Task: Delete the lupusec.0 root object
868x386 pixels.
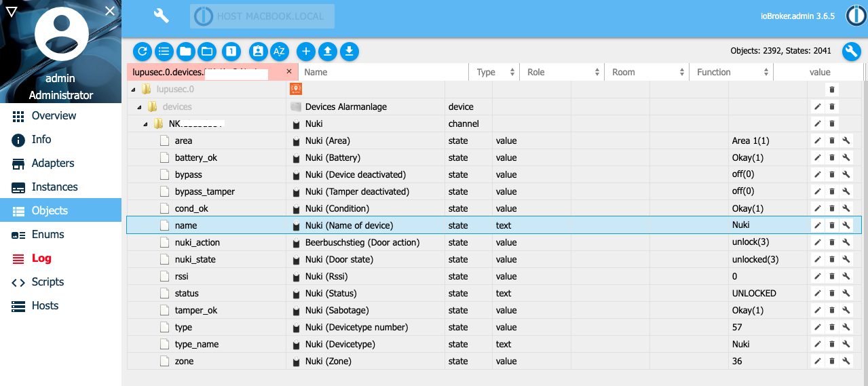Action: pyautogui.click(x=832, y=90)
